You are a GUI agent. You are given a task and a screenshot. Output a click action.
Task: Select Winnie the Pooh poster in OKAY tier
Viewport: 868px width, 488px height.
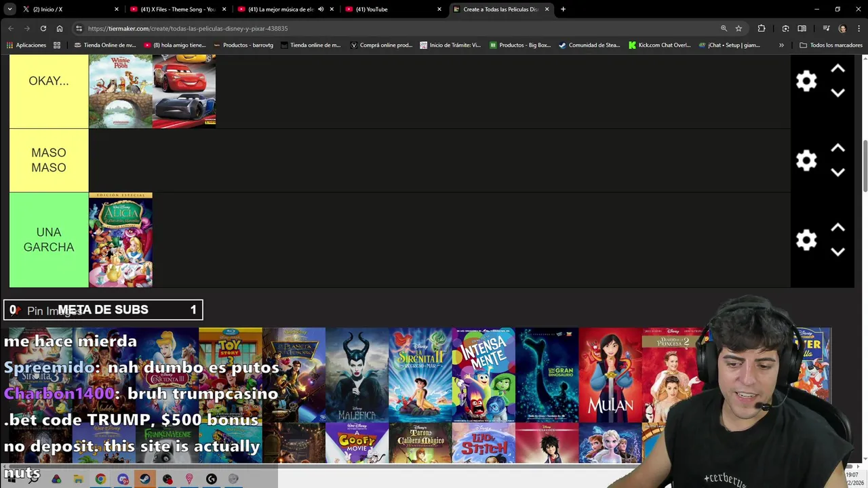point(121,91)
